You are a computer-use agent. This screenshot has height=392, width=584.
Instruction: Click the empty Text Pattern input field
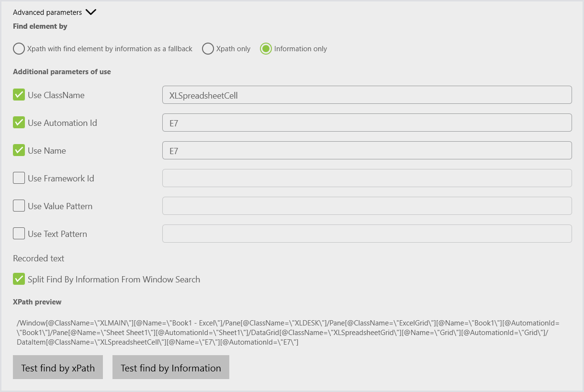click(367, 234)
